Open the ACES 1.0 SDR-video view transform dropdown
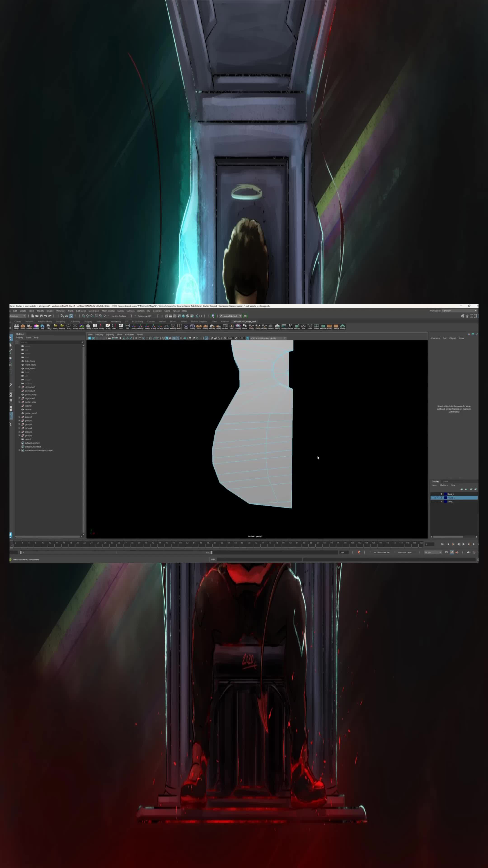Screen dimensions: 488x868 (x=268, y=338)
